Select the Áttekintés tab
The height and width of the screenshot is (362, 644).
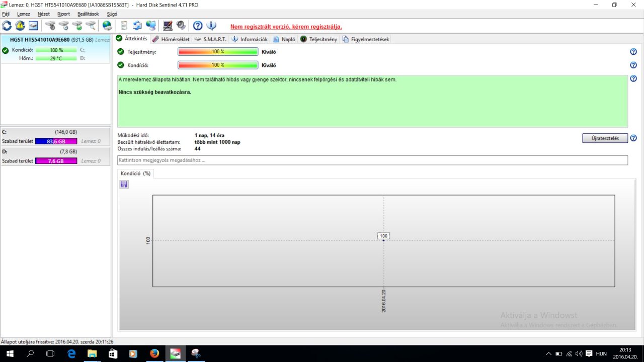point(131,39)
